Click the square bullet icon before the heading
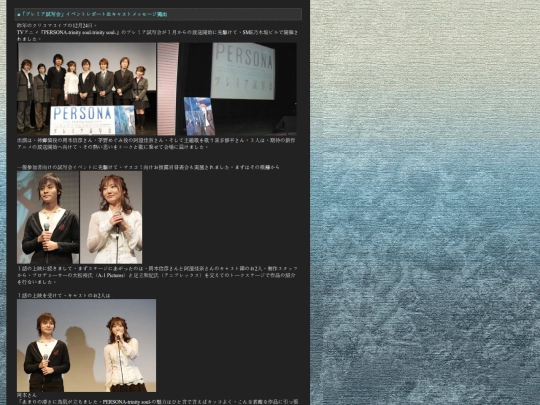Screen dimensions: 540x405 pos(19,15)
